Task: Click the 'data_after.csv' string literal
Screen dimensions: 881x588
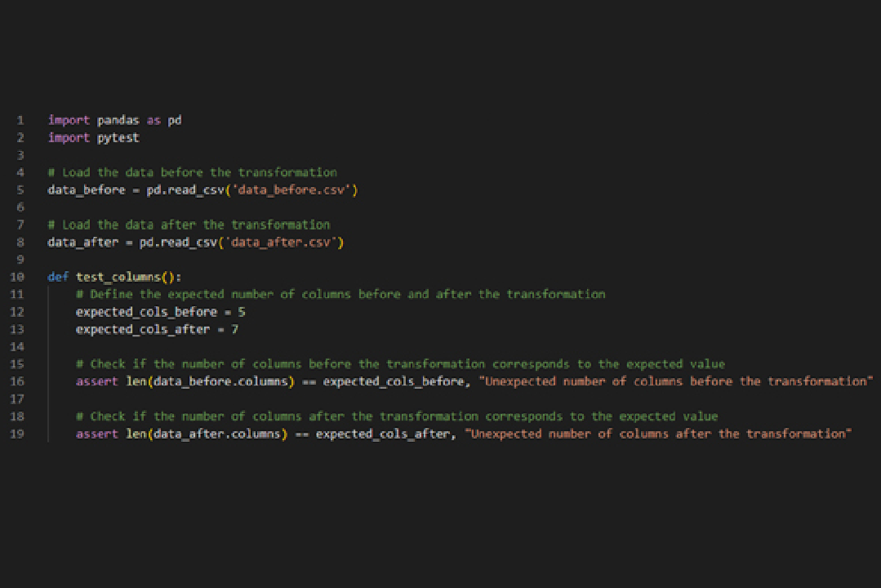Action: coord(287,243)
